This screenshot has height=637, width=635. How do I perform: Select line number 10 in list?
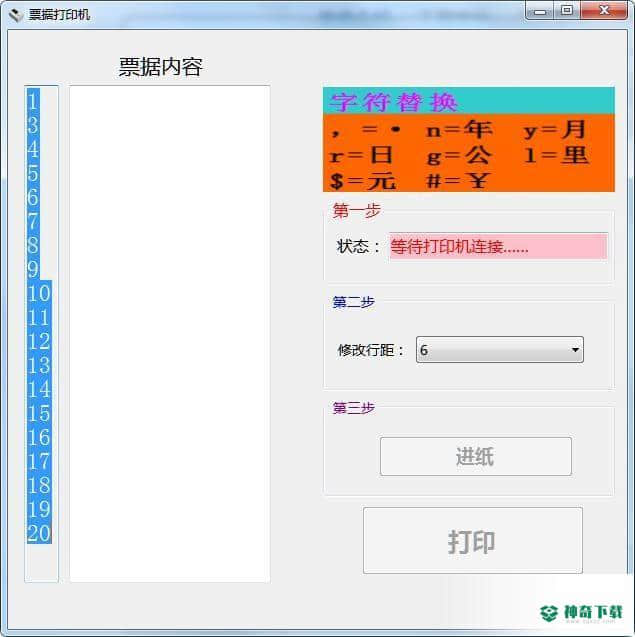pos(39,292)
